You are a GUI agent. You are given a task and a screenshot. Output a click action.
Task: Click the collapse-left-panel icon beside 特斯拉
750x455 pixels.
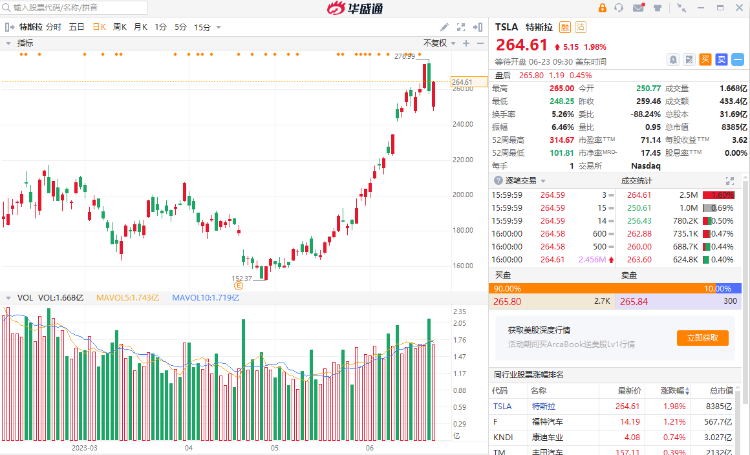(x=9, y=27)
